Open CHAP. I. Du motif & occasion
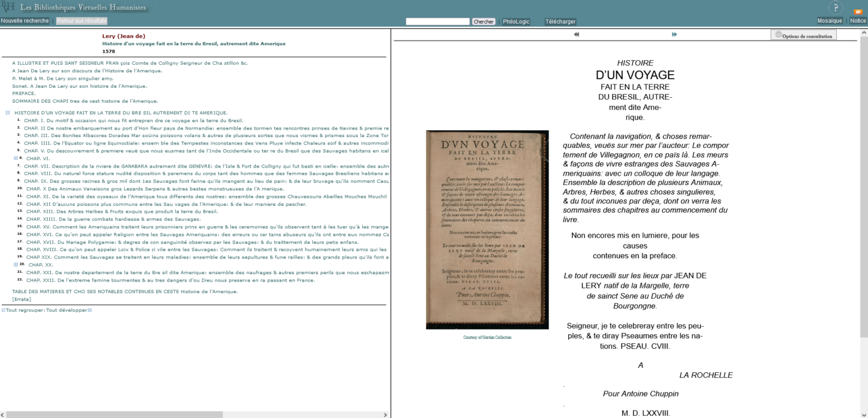Viewport: 868px width, 418px height. click(x=134, y=120)
